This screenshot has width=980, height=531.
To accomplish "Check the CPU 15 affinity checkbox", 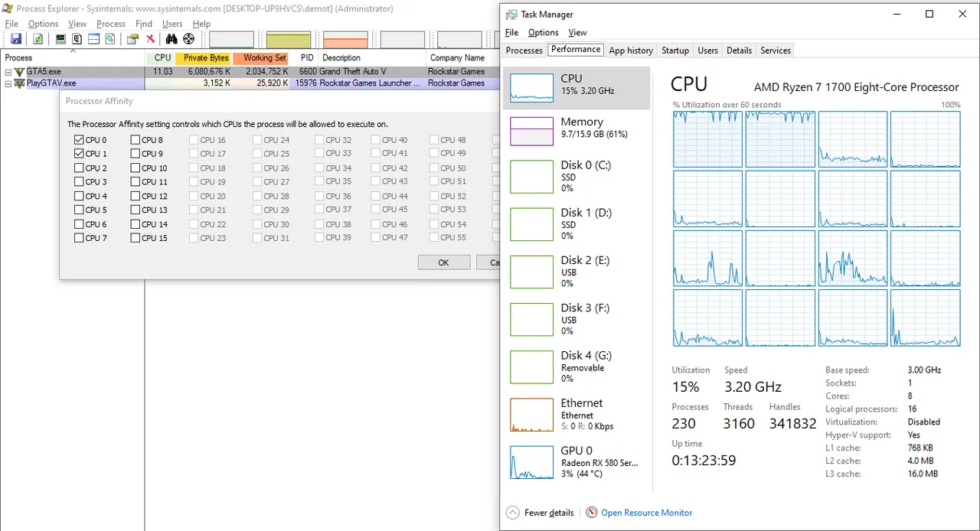I will (135, 238).
